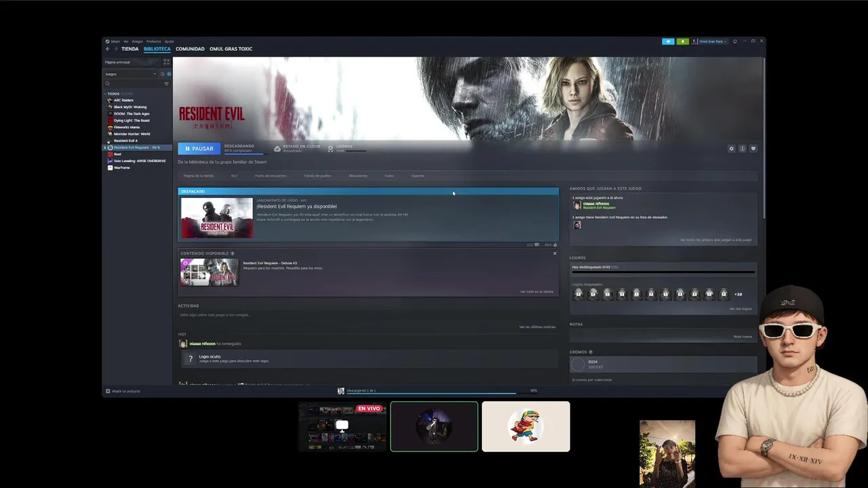Screen dimensions: 868x488
Task: Open the game settings gear icon
Action: tap(731, 148)
